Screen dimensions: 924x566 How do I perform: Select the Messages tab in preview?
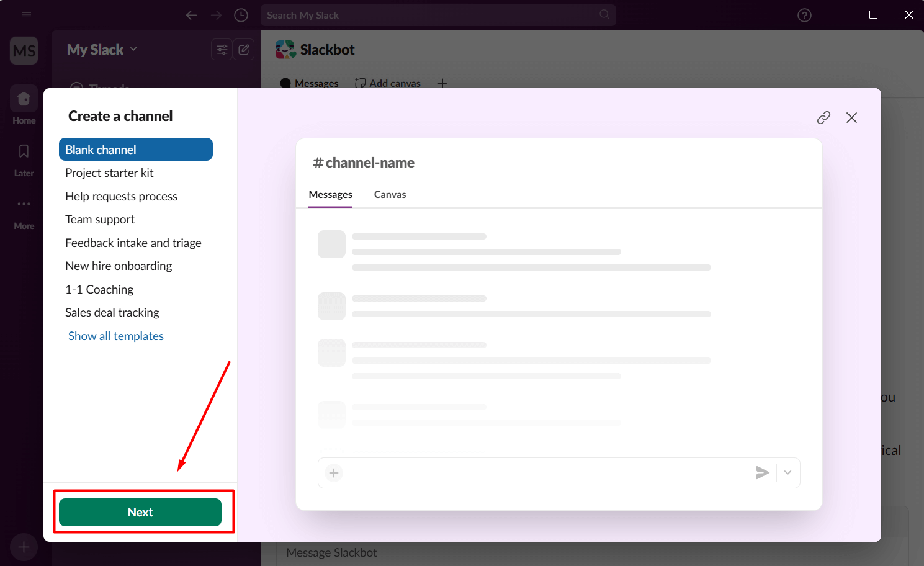point(330,194)
